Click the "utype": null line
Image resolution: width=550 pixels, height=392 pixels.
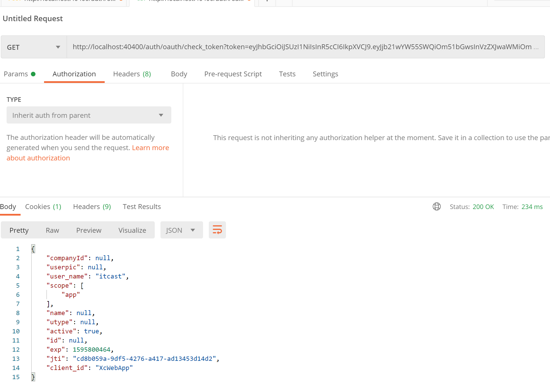coord(72,322)
